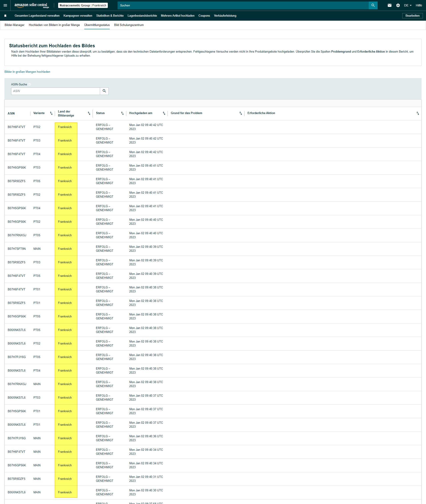Open Kampagnen verwalten menu item
426x504 pixels.
[78, 16]
